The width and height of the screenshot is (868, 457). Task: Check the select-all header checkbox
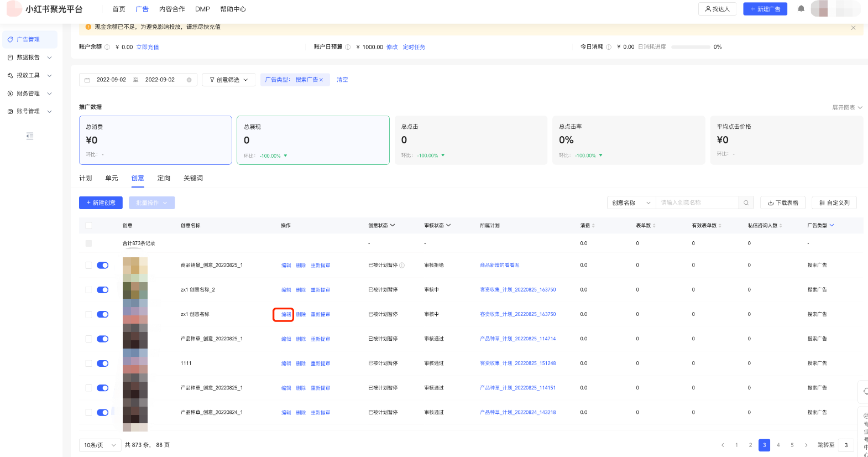88,226
